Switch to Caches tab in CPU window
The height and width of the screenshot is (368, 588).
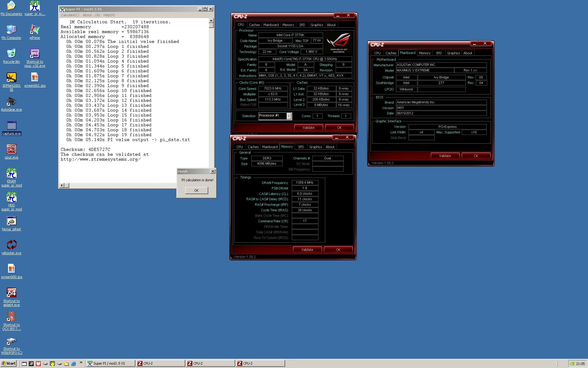(x=254, y=25)
